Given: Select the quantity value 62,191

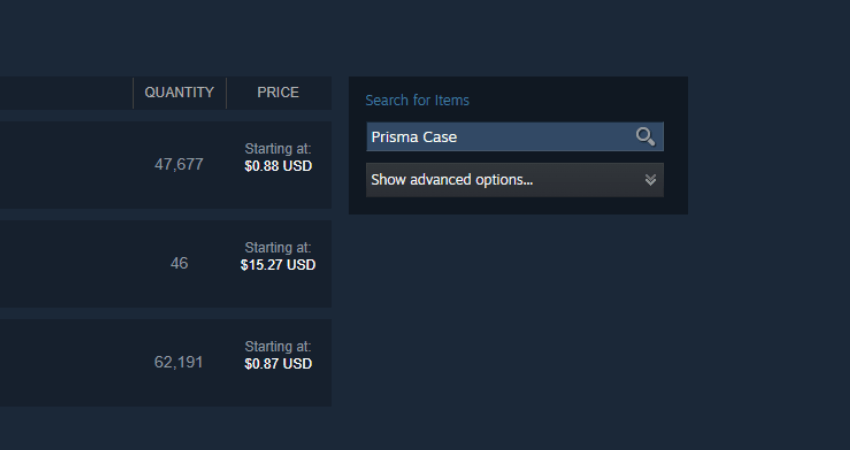Looking at the screenshot, I should [178, 362].
